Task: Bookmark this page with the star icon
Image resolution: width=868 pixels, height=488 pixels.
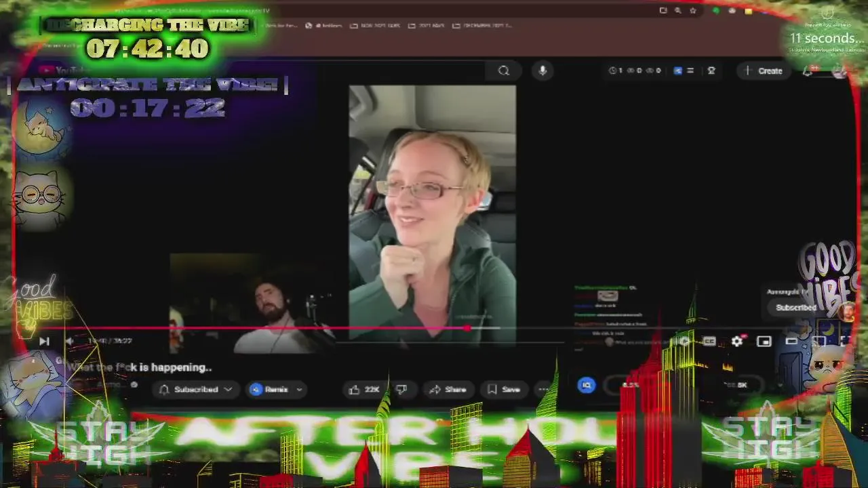Action: (692, 11)
